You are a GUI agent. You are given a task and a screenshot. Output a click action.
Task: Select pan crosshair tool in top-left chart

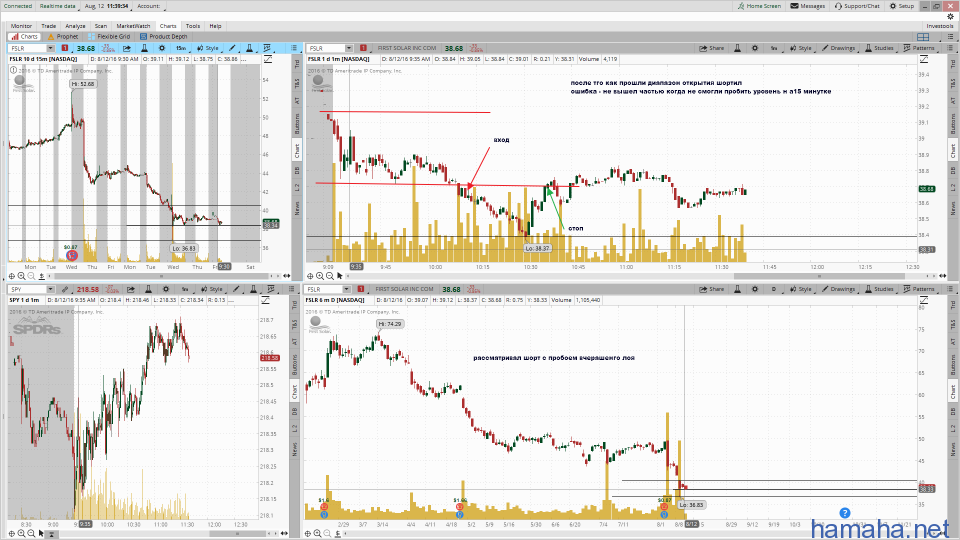(12, 276)
